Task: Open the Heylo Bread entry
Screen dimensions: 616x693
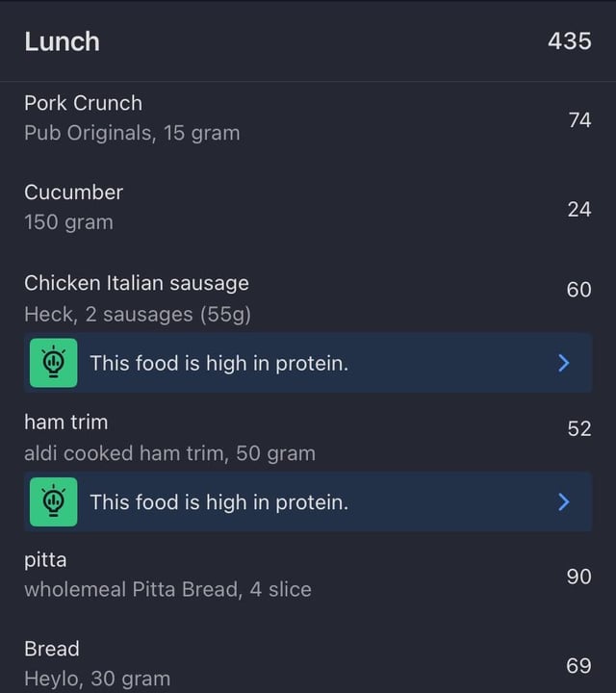Action: point(308,663)
